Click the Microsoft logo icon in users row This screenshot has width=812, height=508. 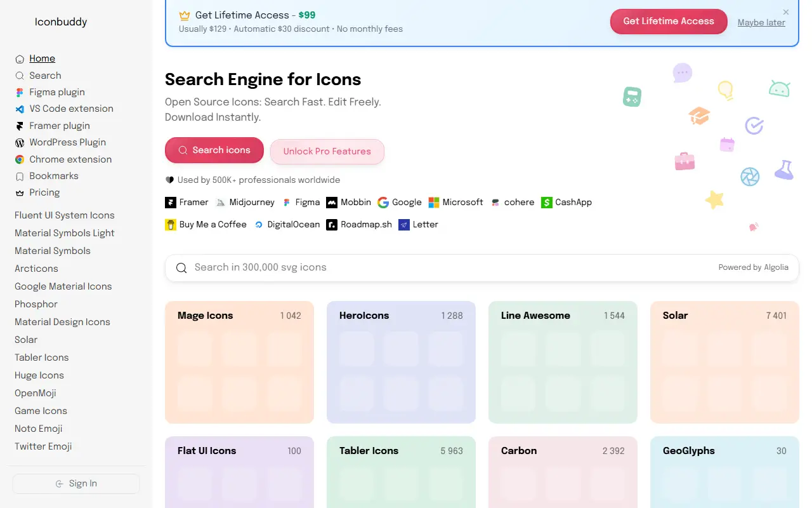pos(434,203)
